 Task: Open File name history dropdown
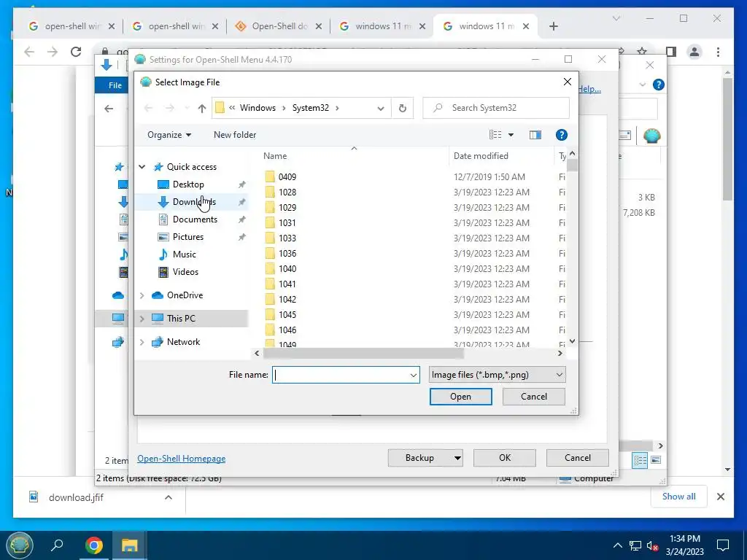414,376
